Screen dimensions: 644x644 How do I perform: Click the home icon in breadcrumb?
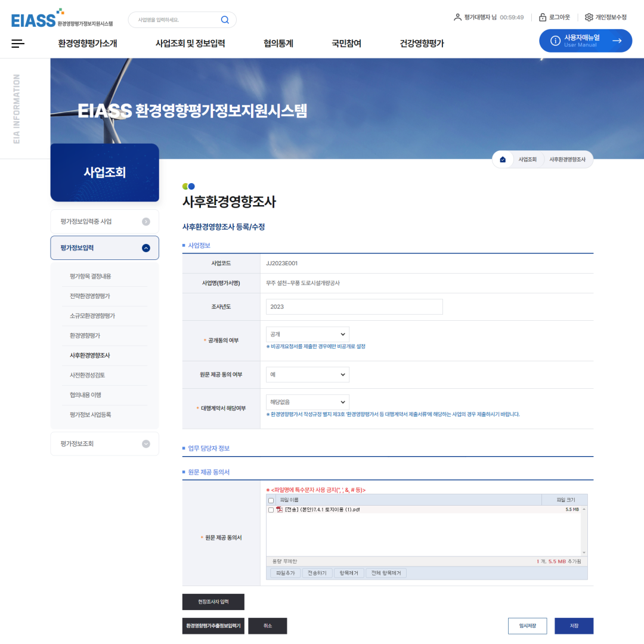(503, 159)
